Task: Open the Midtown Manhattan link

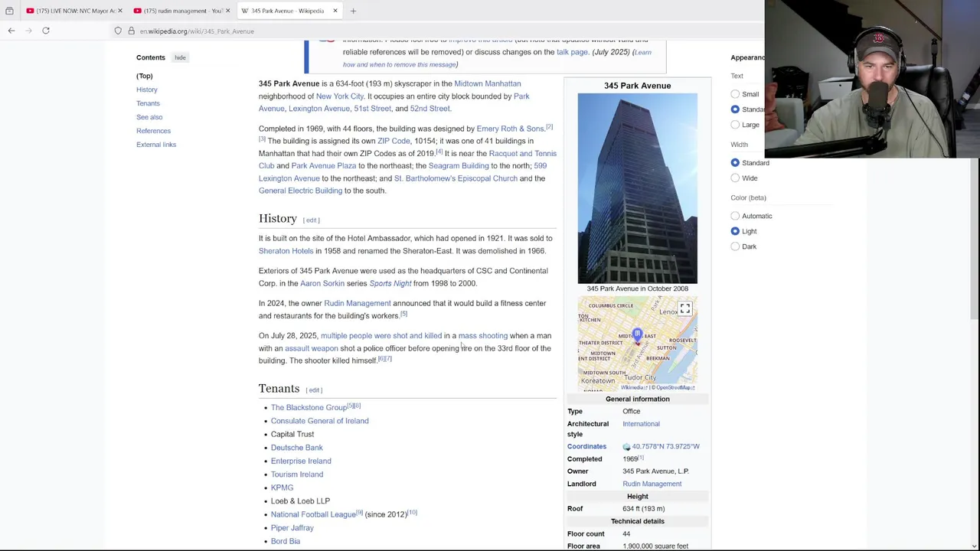Action: coord(487,83)
